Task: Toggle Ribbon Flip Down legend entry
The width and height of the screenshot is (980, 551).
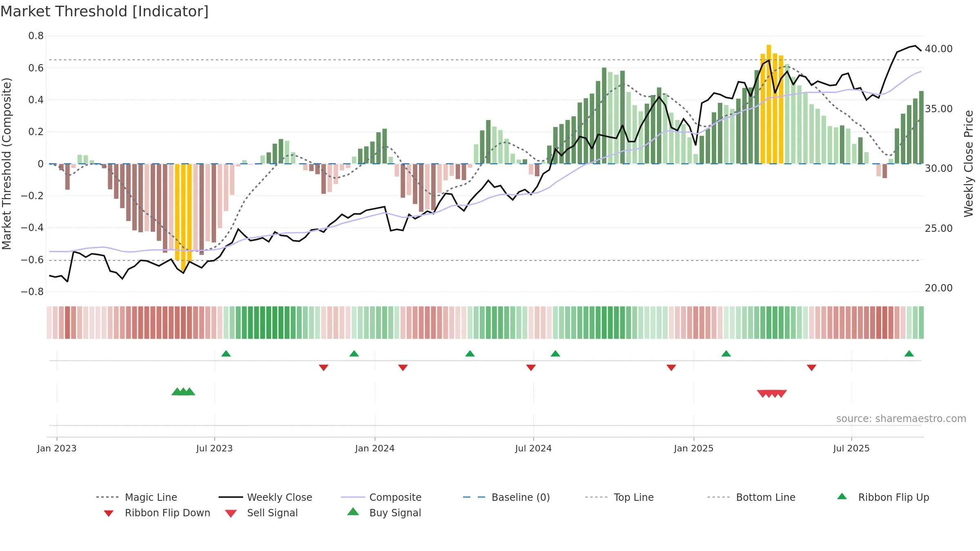Action: [157, 513]
